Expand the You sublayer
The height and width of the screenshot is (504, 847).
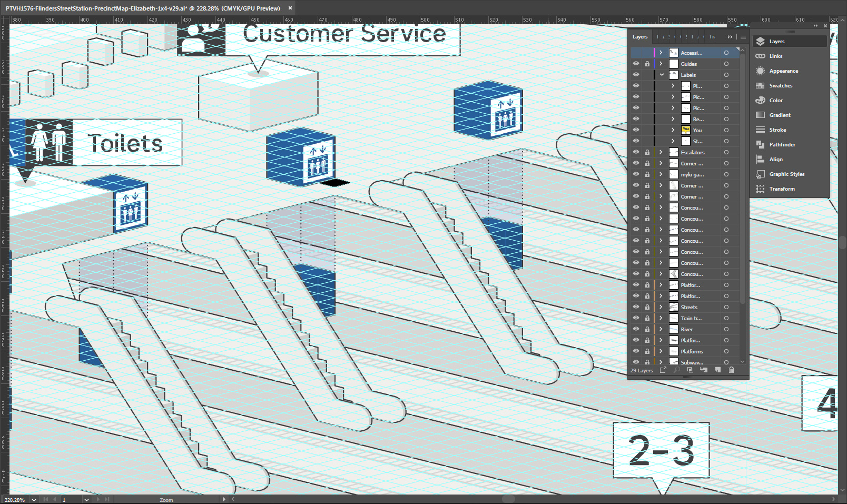click(673, 130)
